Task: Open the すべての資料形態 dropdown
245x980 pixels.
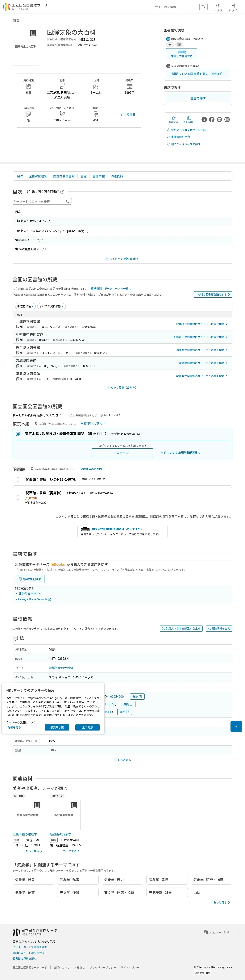Action: pyautogui.click(x=51, y=306)
